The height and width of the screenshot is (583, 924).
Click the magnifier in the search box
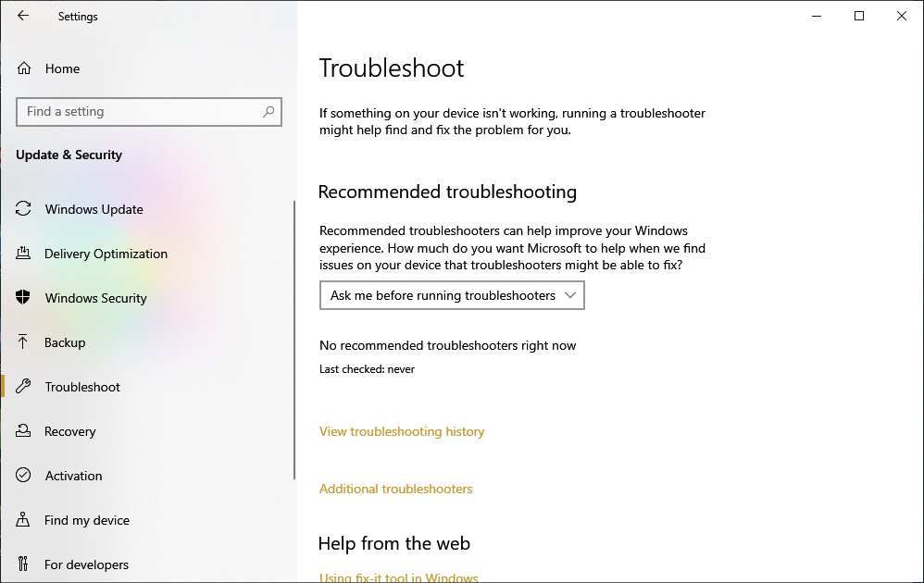point(268,112)
